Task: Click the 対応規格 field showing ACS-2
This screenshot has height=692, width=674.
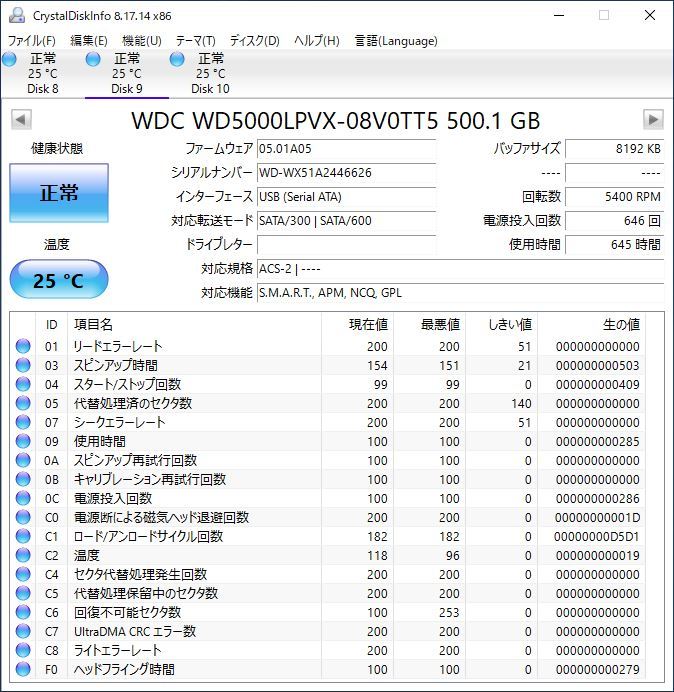Action: click(x=460, y=268)
